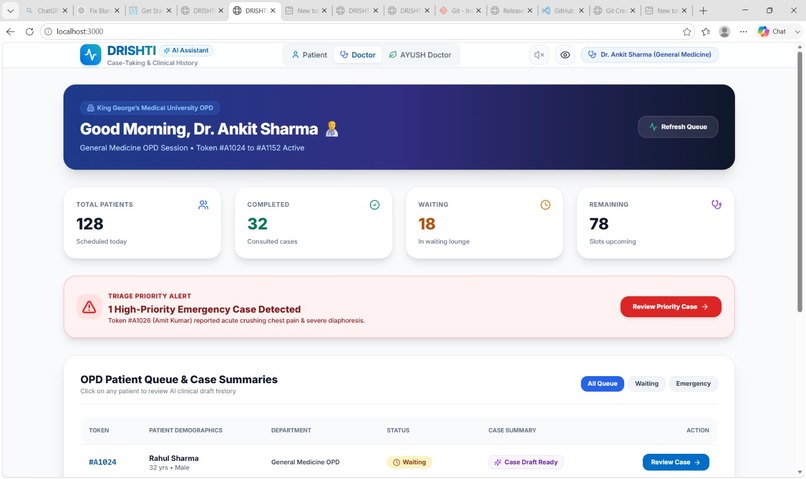
Task: Click the Refresh Queue button
Action: pyautogui.click(x=678, y=127)
